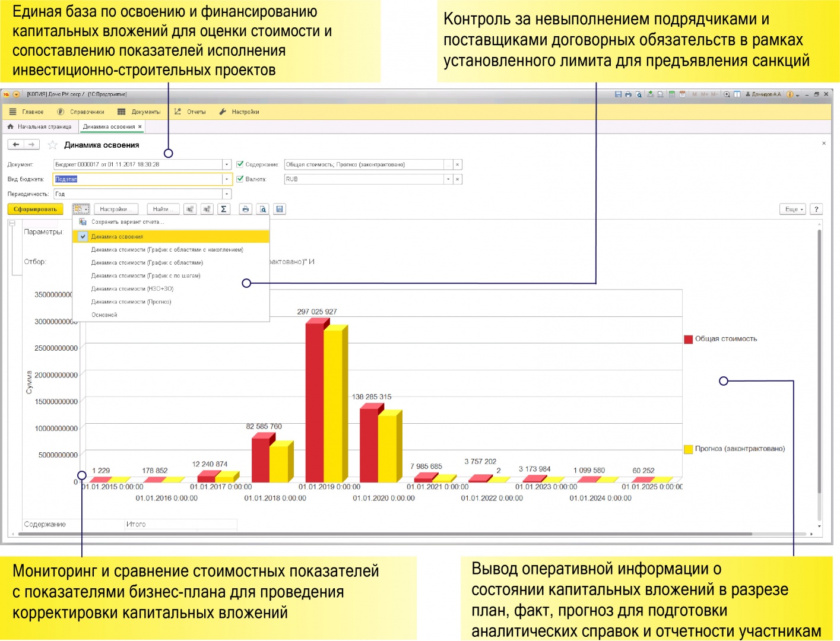Select График с областями с накоплением variant
This screenshot has width=840, height=641.
point(171,249)
